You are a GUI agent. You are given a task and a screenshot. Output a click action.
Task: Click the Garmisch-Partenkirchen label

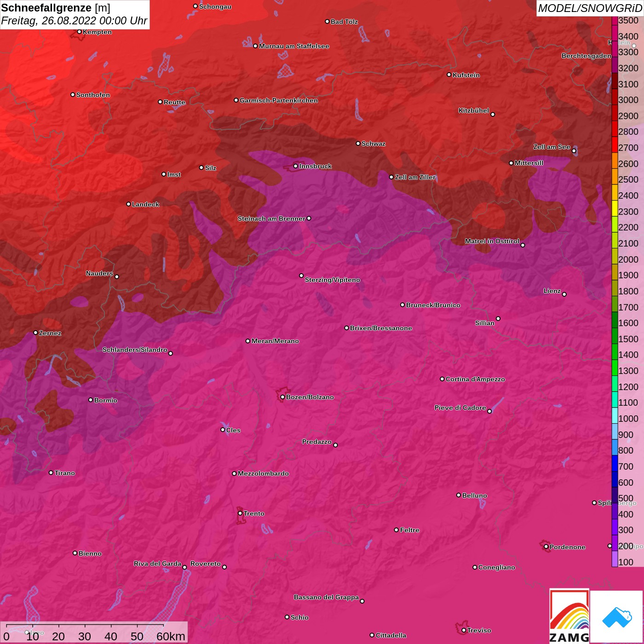point(279,100)
